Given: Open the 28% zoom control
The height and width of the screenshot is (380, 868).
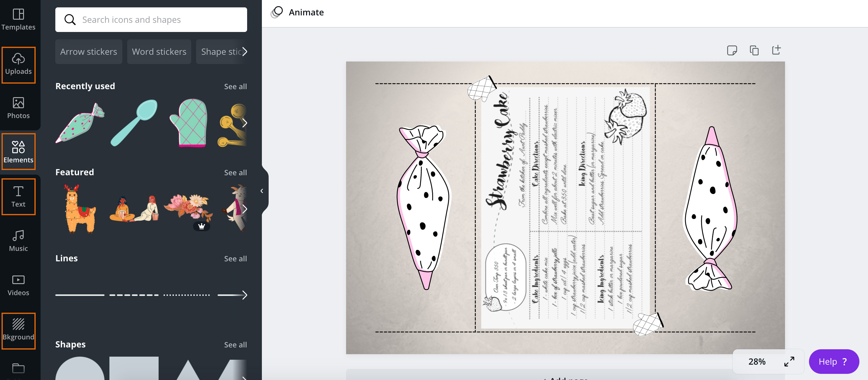Looking at the screenshot, I should pos(756,362).
